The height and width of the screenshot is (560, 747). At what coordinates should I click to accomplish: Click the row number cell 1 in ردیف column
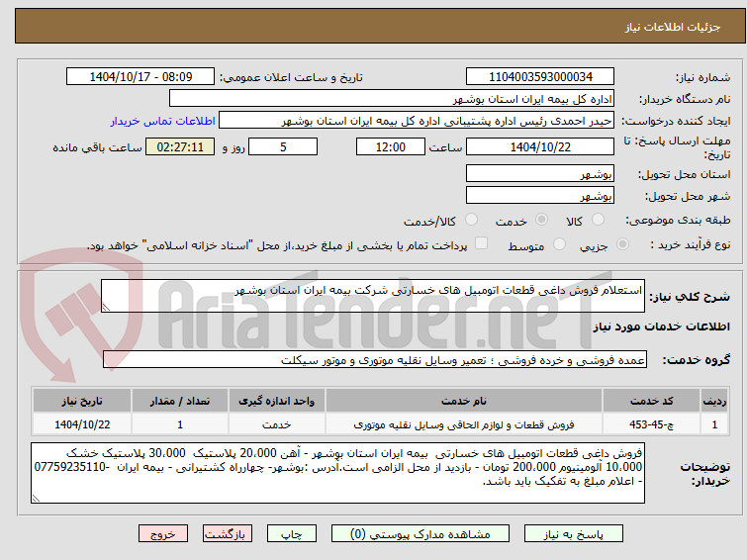tap(714, 424)
